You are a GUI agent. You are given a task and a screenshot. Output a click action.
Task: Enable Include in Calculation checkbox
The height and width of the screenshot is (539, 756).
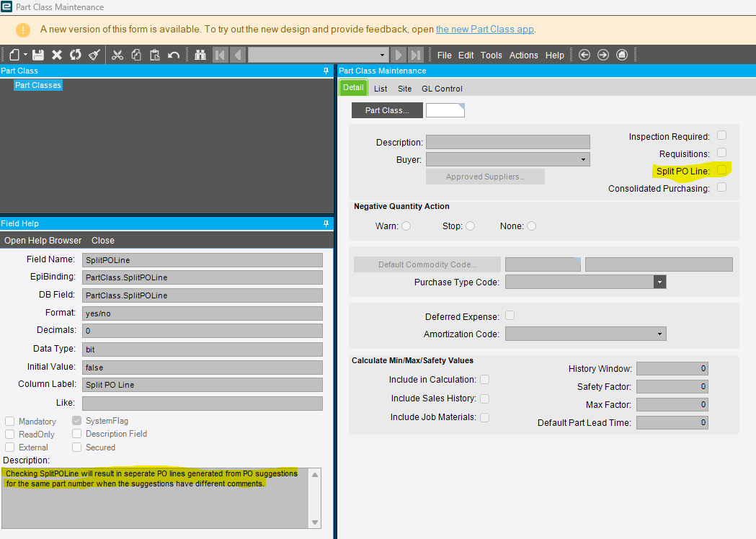point(484,380)
